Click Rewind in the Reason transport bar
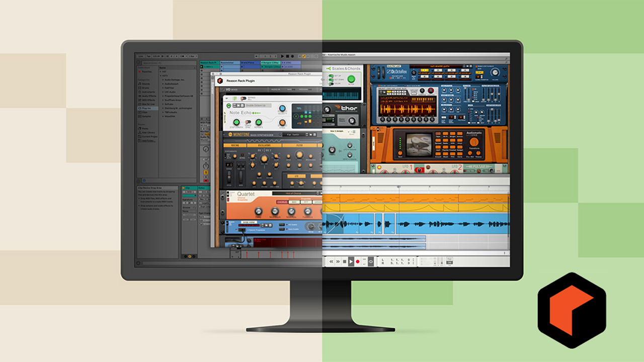The height and width of the screenshot is (362, 644). point(332,261)
